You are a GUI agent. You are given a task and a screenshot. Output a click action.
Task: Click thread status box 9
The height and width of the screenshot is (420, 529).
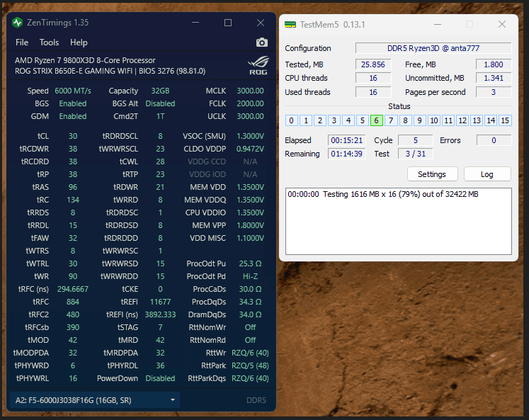(x=419, y=120)
